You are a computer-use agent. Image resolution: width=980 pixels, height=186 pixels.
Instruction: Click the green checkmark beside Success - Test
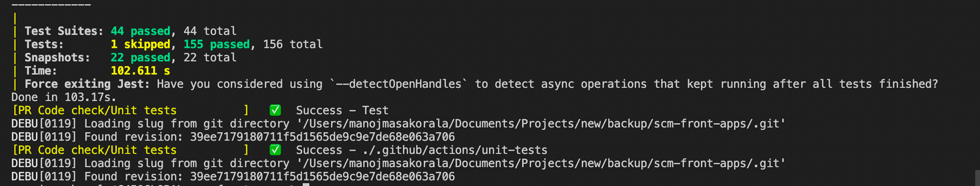275,110
